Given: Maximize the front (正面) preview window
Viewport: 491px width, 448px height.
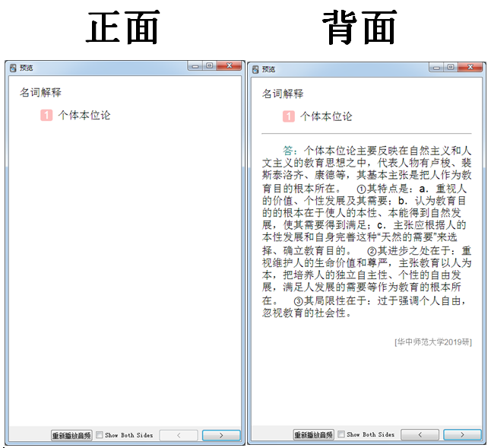Looking at the screenshot, I should click(210, 65).
